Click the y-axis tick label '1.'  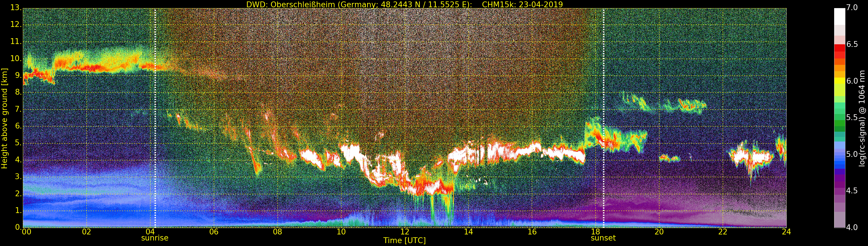tap(18, 210)
